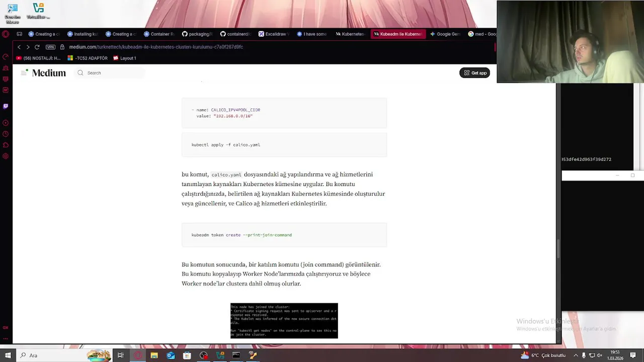Image resolution: width=644 pixels, height=362 pixels.
Task: Open Outlook from taskbar
Action: pyautogui.click(x=171, y=355)
